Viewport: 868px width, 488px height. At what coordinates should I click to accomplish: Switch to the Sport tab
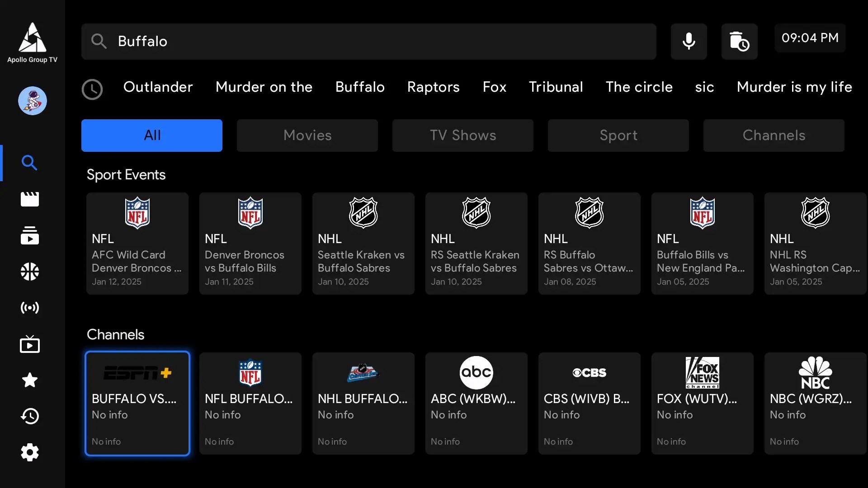point(618,136)
